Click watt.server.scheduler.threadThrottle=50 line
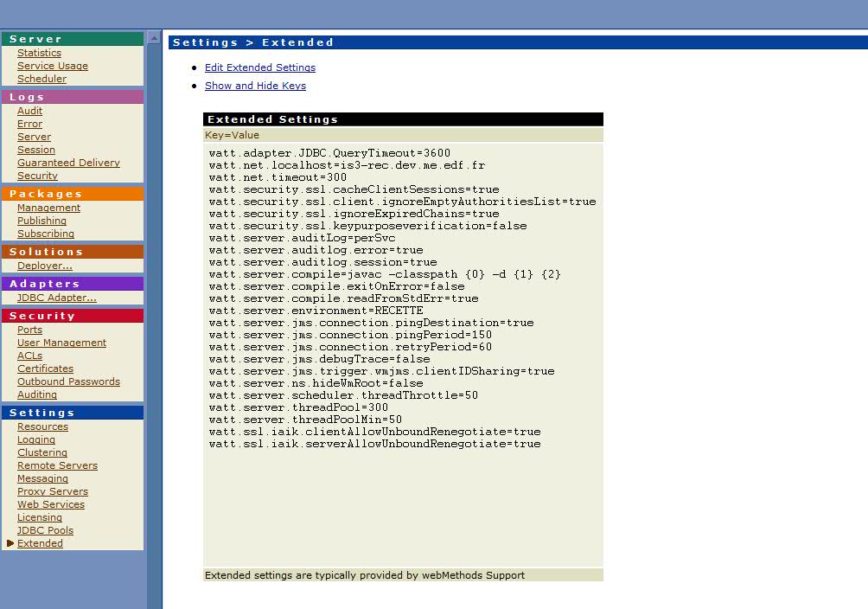Screen dimensions: 868x609 click(343, 395)
